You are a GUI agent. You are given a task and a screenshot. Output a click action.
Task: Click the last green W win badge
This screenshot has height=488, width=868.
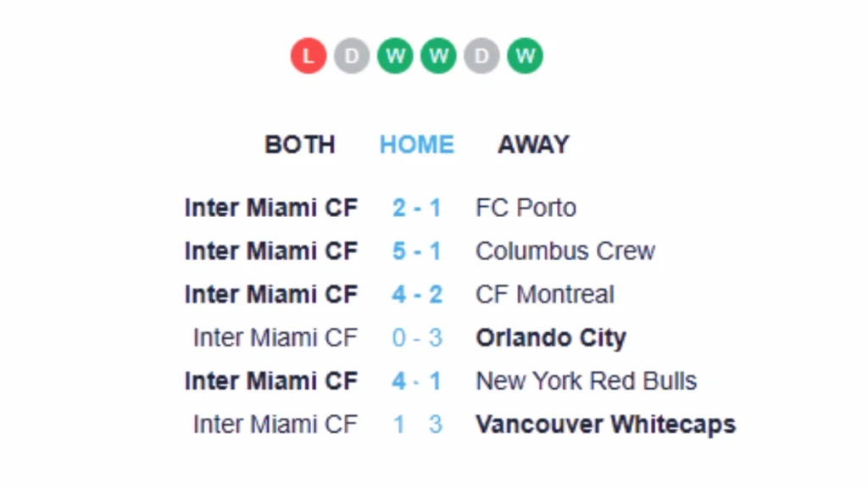tap(525, 55)
